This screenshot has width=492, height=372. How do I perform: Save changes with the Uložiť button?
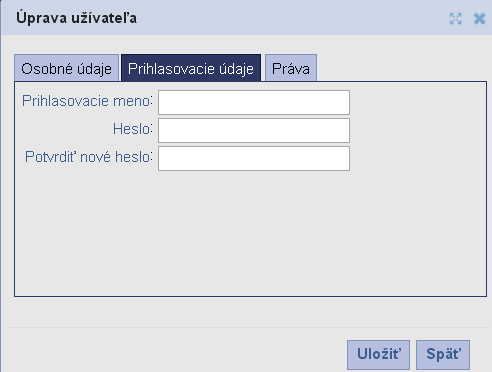tap(378, 354)
